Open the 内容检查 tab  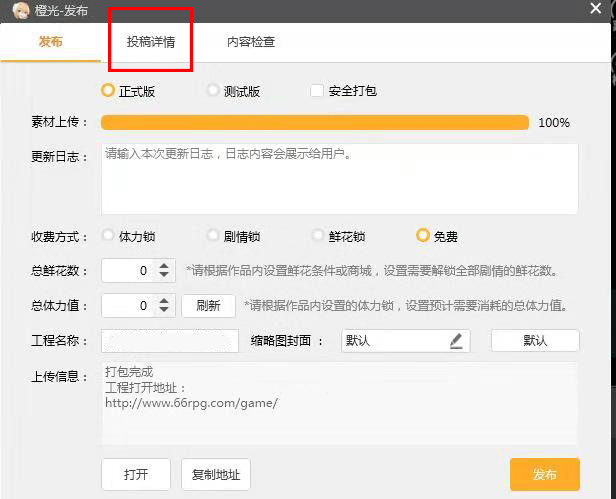click(x=251, y=42)
